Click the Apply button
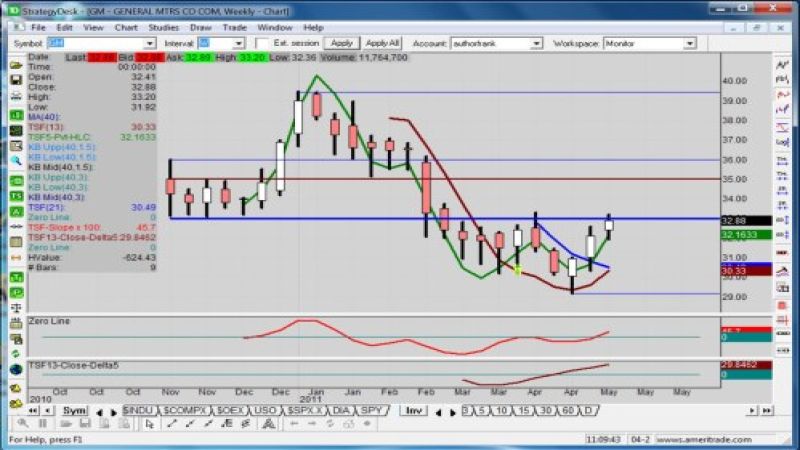This screenshot has height=450, width=800. (341, 43)
